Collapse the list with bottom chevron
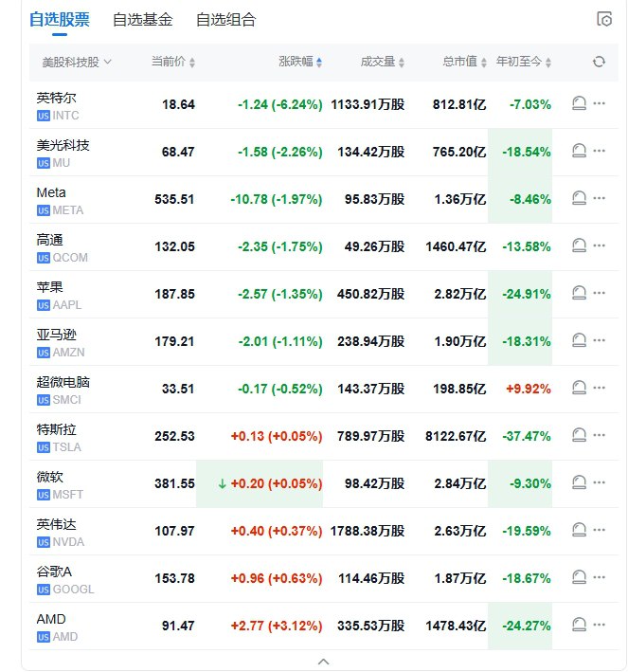Screen dimensions: 628x672 click(x=323, y=662)
